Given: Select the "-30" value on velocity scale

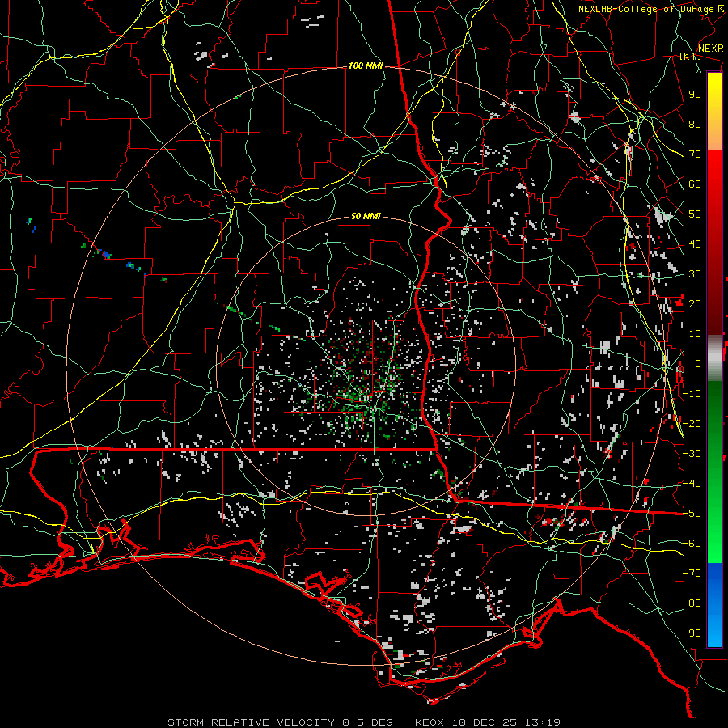Looking at the screenshot, I should [692, 454].
